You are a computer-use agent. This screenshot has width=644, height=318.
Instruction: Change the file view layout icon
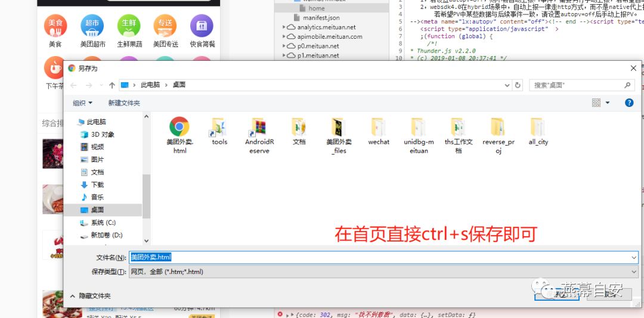point(596,103)
